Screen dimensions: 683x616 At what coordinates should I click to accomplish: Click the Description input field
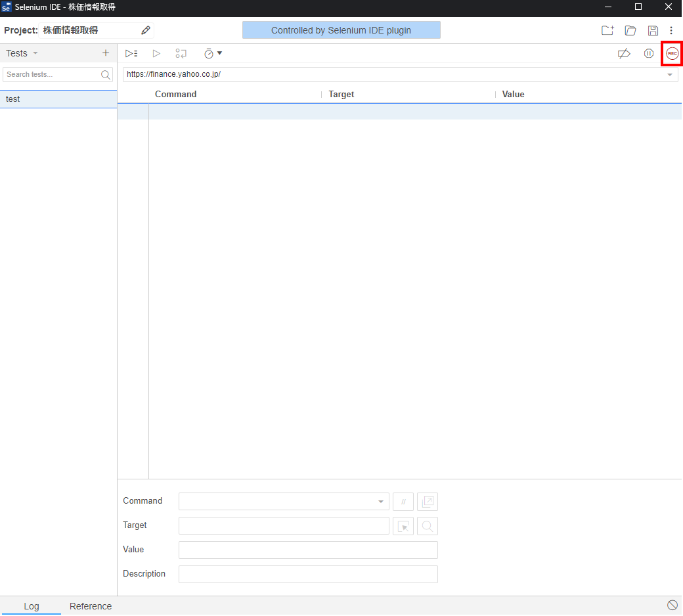pos(308,574)
